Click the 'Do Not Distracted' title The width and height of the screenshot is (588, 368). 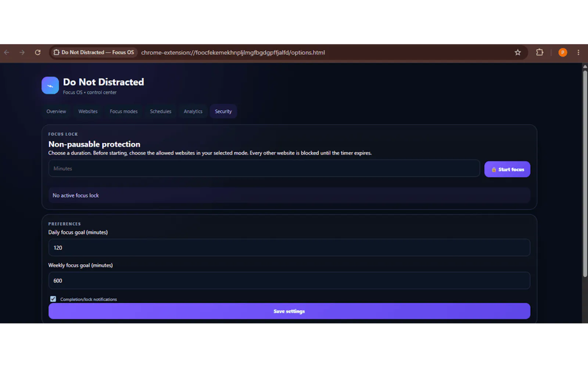(x=104, y=82)
